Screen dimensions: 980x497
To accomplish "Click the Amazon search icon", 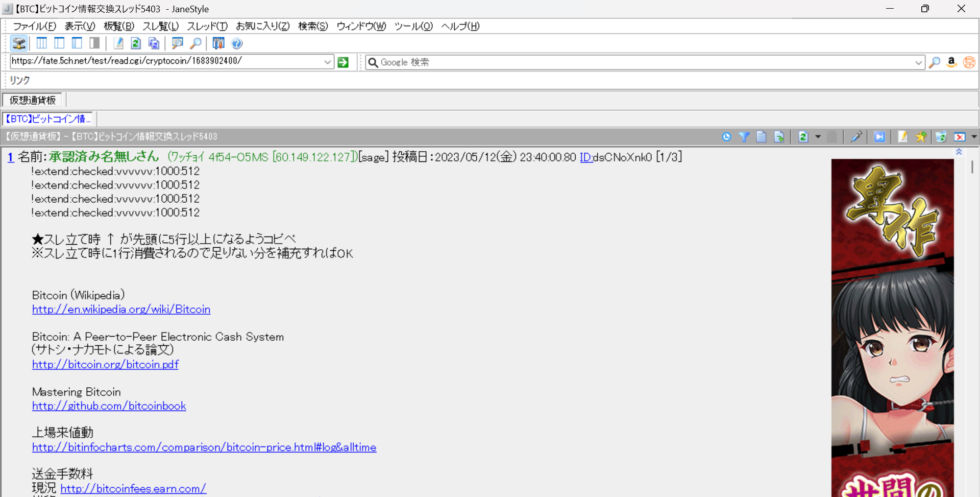I will coord(951,62).
